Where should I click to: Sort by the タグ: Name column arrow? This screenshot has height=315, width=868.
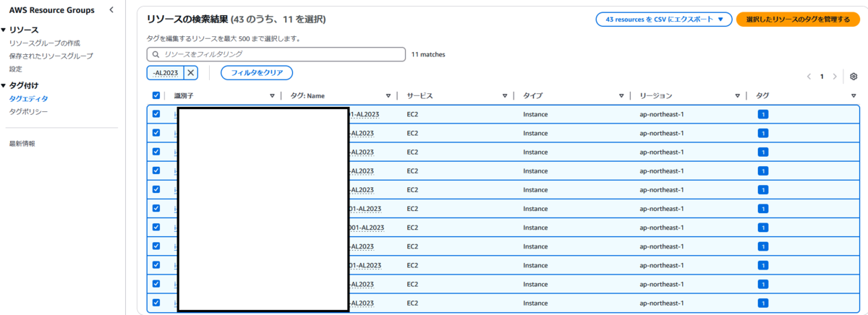click(388, 95)
